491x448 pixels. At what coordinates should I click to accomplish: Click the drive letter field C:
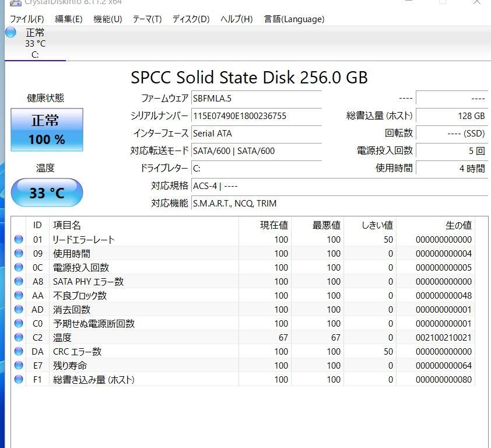(x=257, y=169)
